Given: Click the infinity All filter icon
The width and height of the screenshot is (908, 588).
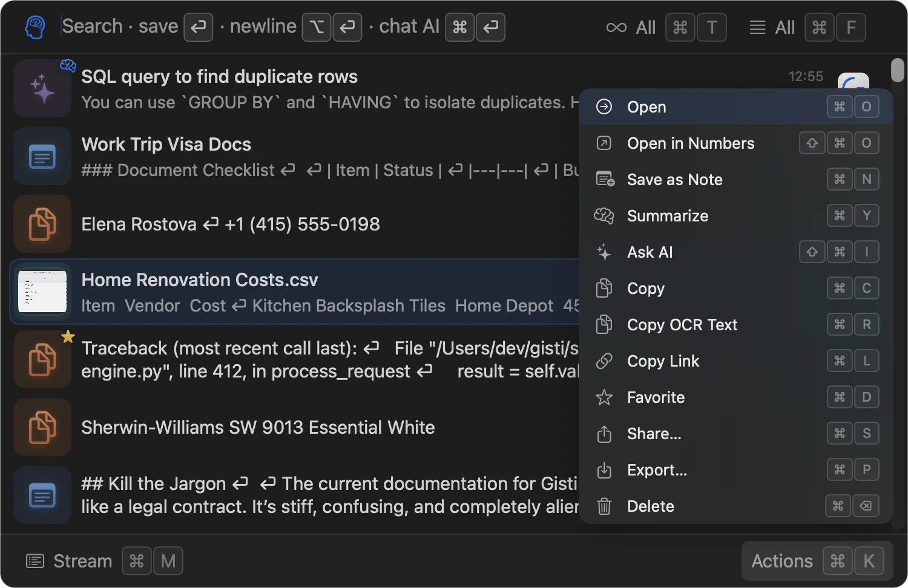Looking at the screenshot, I should click(616, 27).
